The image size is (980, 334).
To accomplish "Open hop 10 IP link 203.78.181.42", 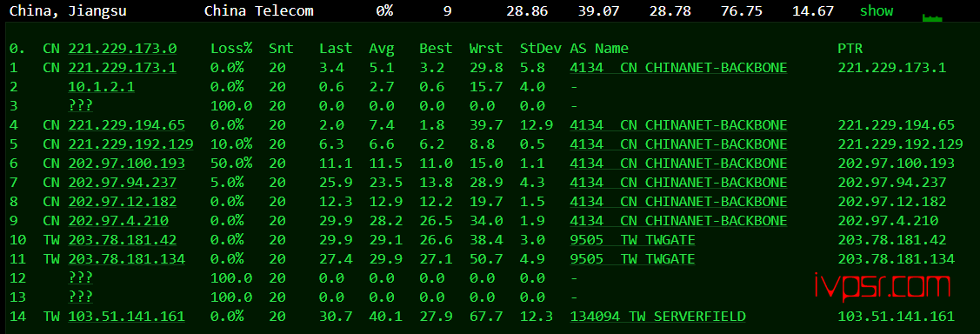I will click(x=123, y=240).
